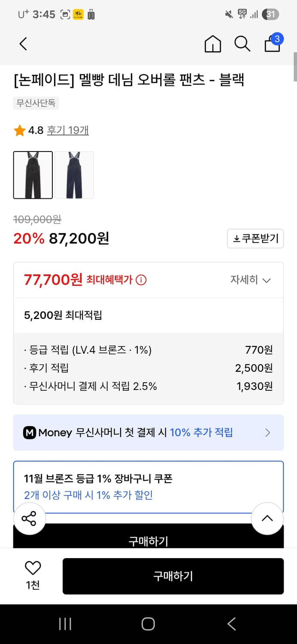Select the blue denim overall thumbnail
The width and height of the screenshot is (297, 644).
click(x=74, y=175)
